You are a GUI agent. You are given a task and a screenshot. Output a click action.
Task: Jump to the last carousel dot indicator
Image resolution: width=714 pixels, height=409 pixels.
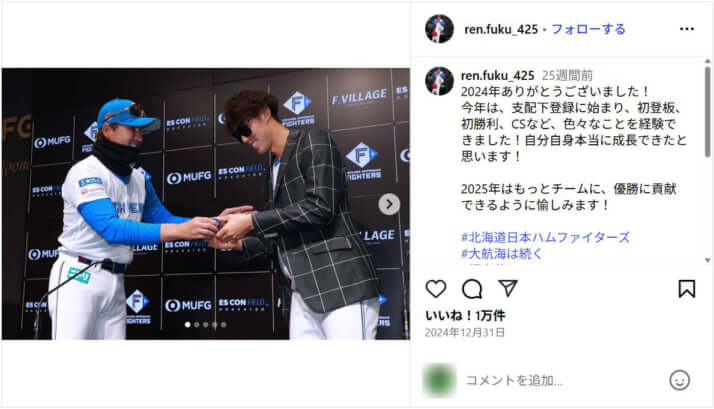tap(224, 325)
